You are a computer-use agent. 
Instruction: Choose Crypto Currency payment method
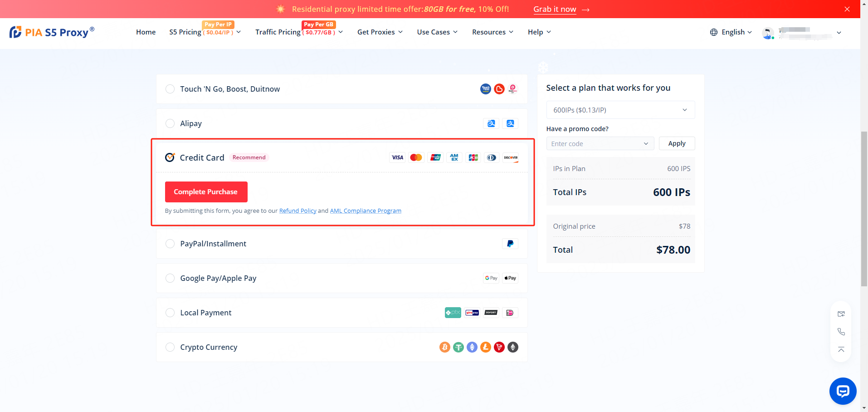pos(170,347)
